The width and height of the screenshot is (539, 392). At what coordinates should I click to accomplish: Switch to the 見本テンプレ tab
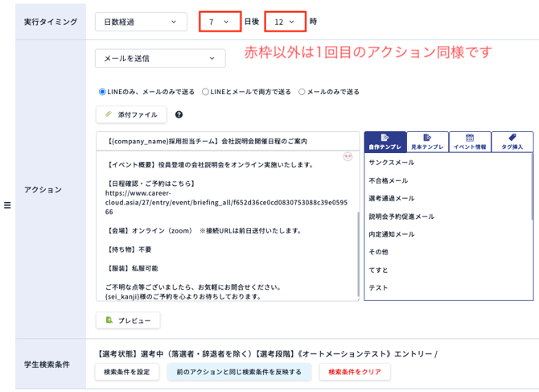(x=427, y=142)
